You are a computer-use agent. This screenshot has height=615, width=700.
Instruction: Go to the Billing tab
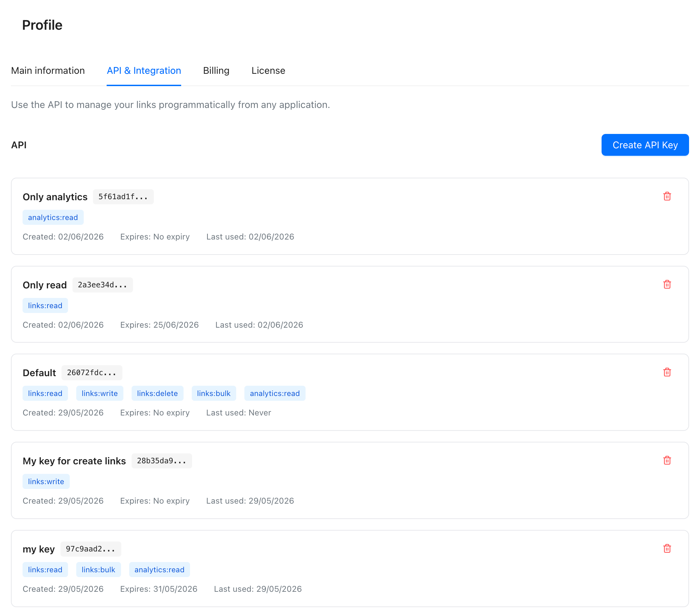(216, 70)
